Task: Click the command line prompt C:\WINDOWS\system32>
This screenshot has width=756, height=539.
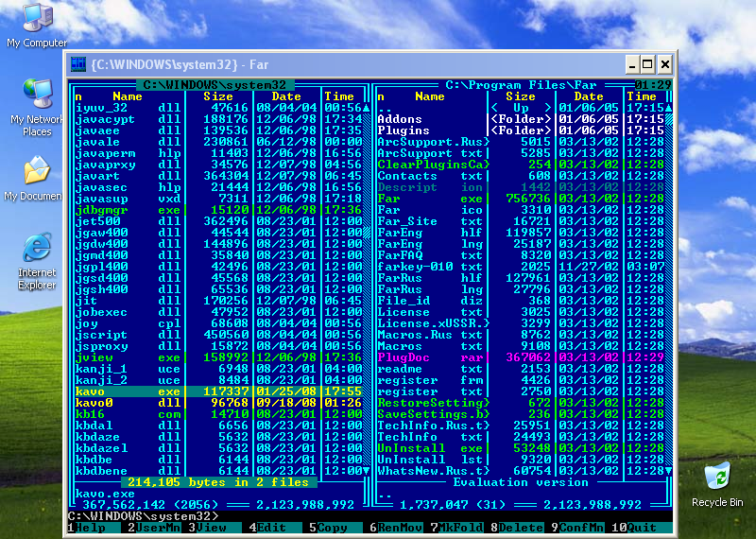Action: [x=144, y=516]
